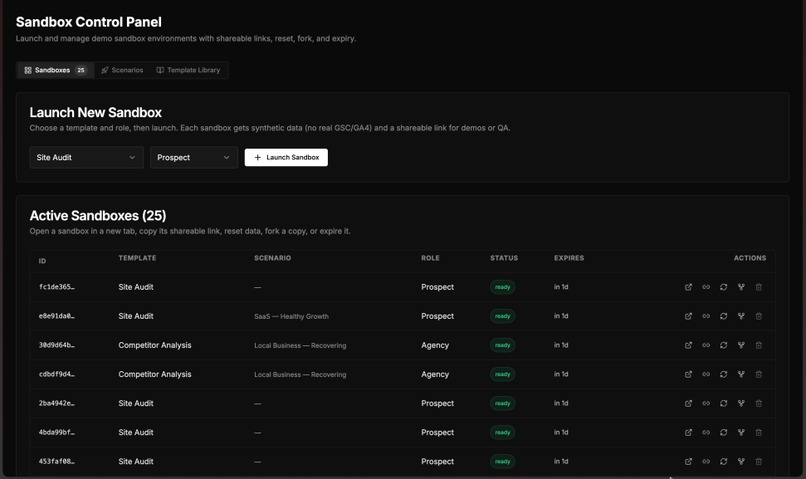The width and height of the screenshot is (806, 479).
Task: Open sandbox fc1de365 in new tab
Action: pos(688,287)
